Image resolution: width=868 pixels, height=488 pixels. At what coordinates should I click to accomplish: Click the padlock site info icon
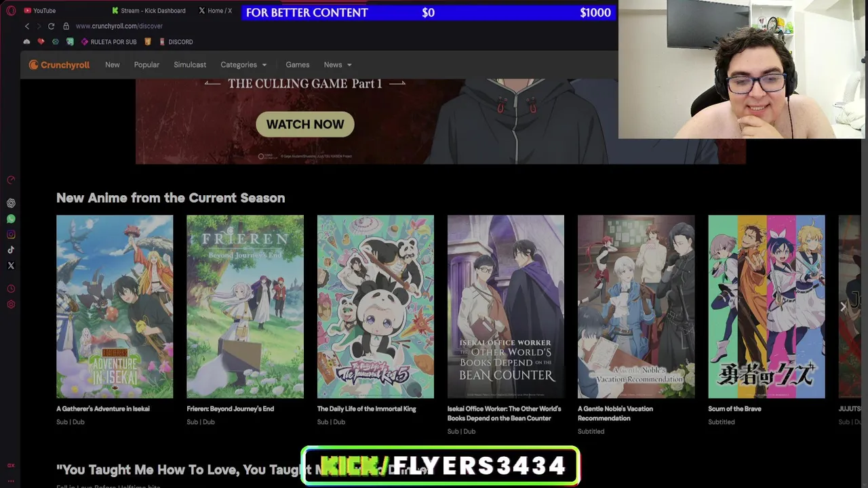[x=66, y=26]
